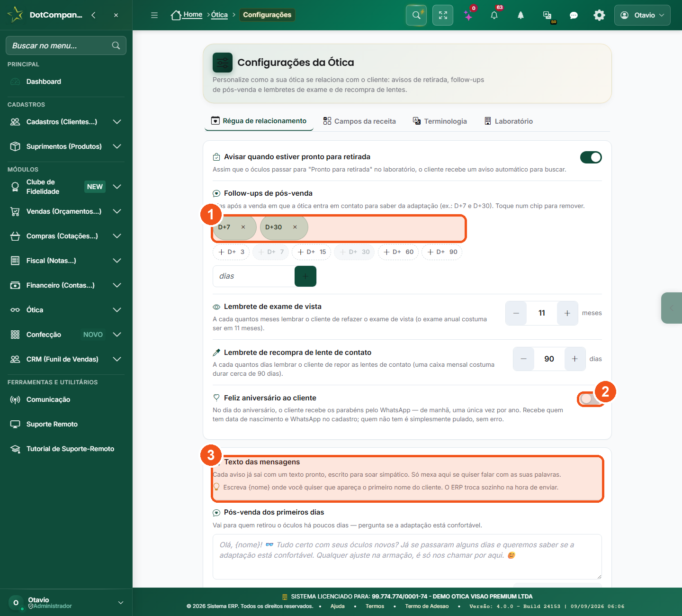Open Dashboard in the sidebar
682x616 pixels.
pyautogui.click(x=66, y=82)
